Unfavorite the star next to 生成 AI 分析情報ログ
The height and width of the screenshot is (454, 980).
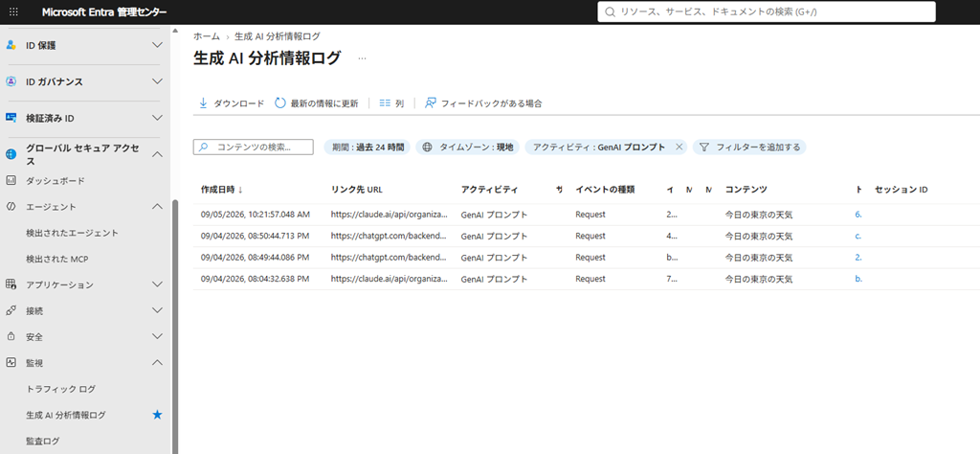point(158,415)
